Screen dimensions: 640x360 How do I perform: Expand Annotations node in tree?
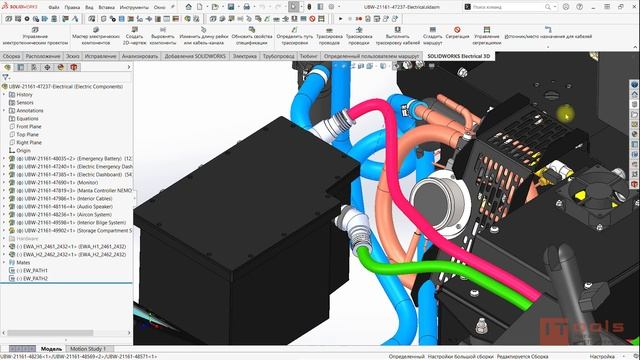tap(4, 111)
